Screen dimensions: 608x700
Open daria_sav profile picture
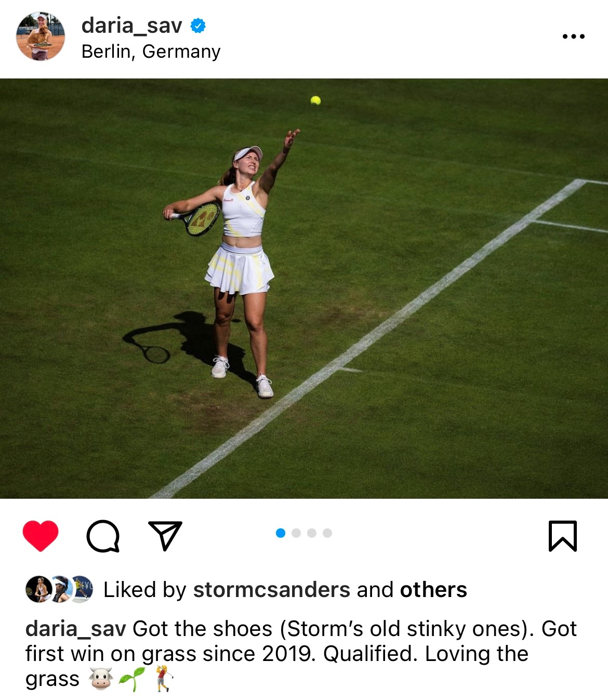click(41, 36)
